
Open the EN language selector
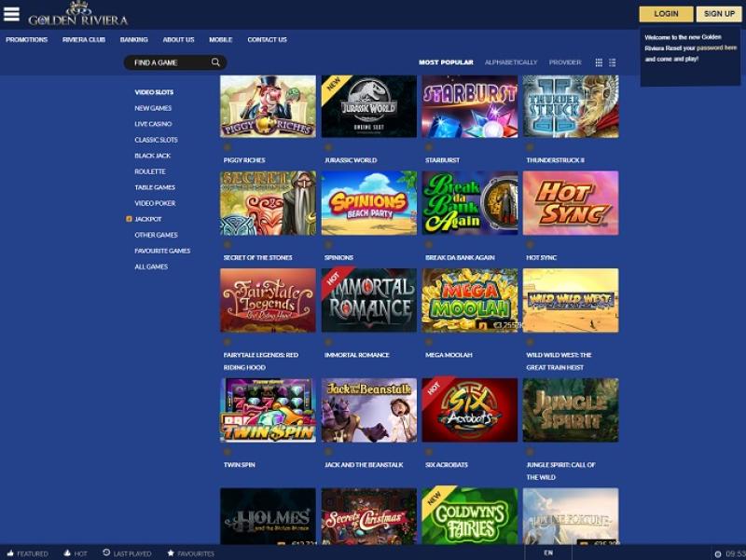548,553
